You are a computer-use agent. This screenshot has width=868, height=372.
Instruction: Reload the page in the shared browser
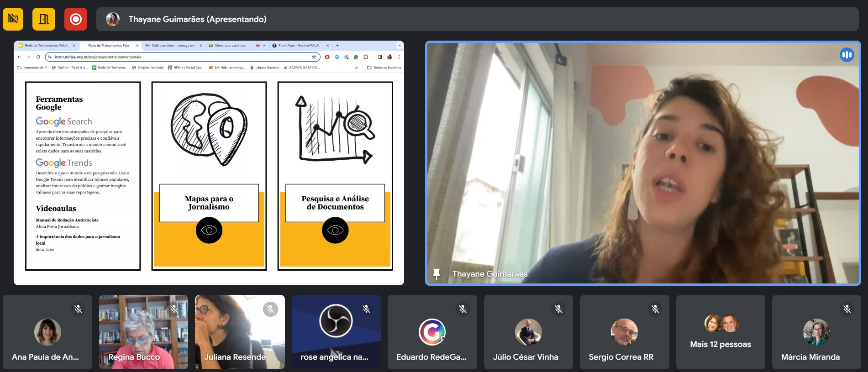click(38, 57)
